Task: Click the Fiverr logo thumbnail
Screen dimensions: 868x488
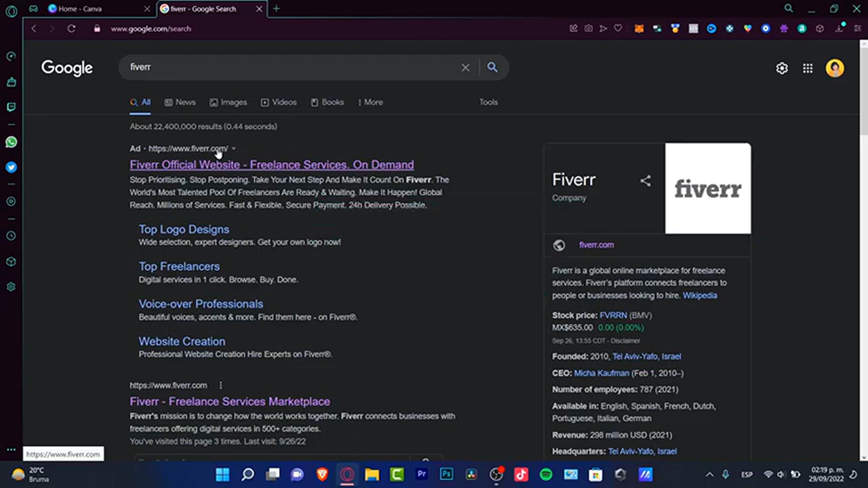Action: tap(708, 188)
